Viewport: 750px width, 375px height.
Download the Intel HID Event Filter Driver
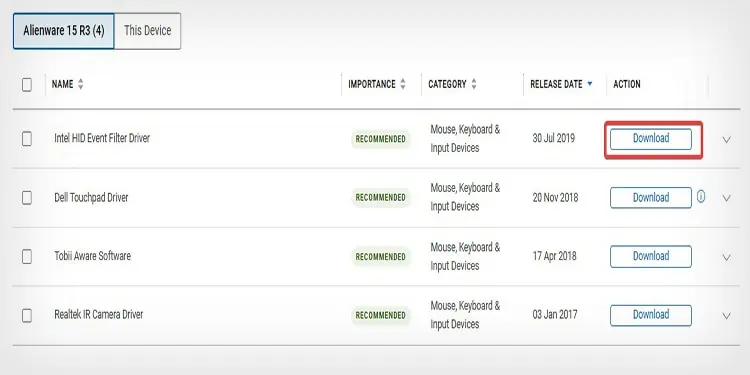click(651, 139)
